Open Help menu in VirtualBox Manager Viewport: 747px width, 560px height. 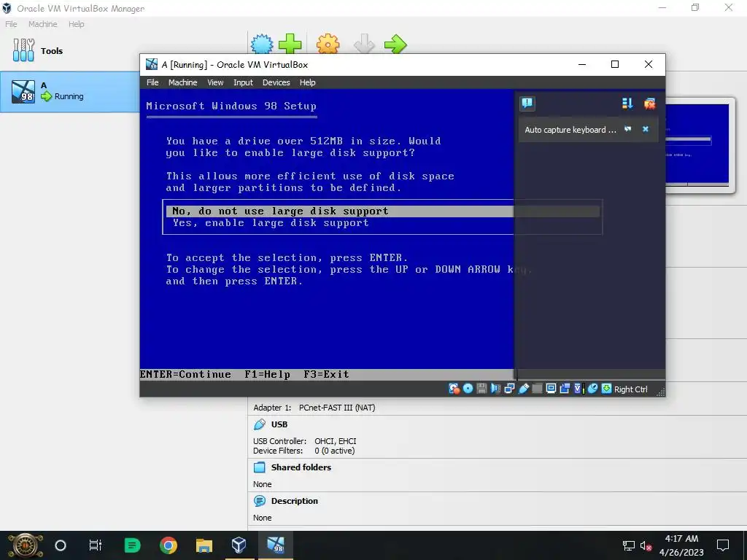76,24
